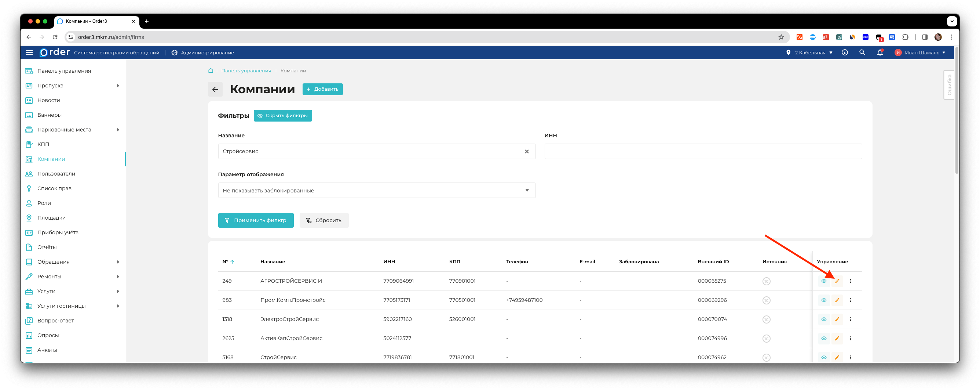Open search with the magnifier icon
The width and height of the screenshot is (980, 390).
(x=862, y=53)
